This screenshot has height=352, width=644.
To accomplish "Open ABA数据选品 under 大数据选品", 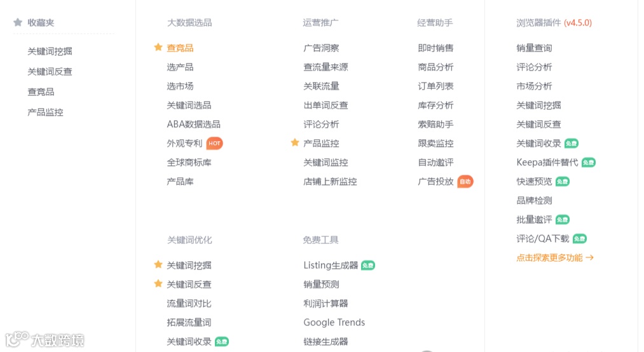I will click(x=193, y=125).
